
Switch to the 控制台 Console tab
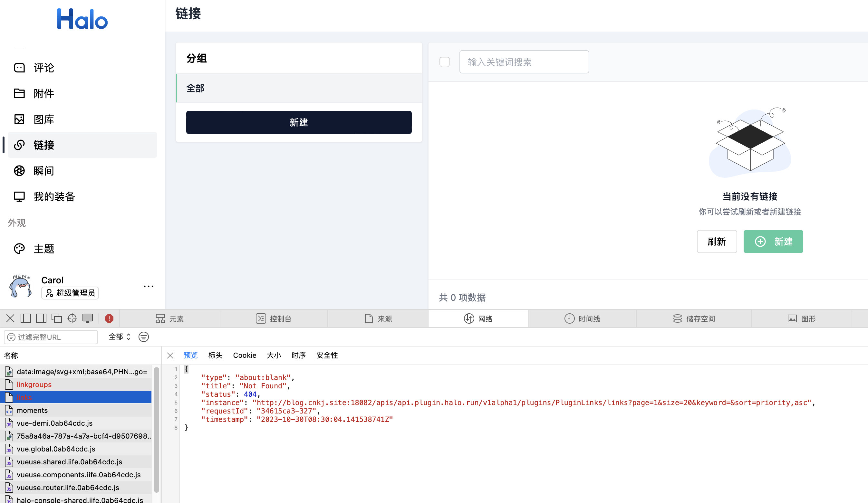pyautogui.click(x=274, y=318)
